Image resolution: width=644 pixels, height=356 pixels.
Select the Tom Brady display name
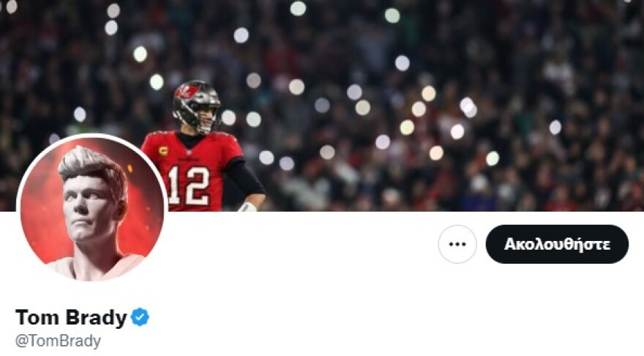point(71,317)
